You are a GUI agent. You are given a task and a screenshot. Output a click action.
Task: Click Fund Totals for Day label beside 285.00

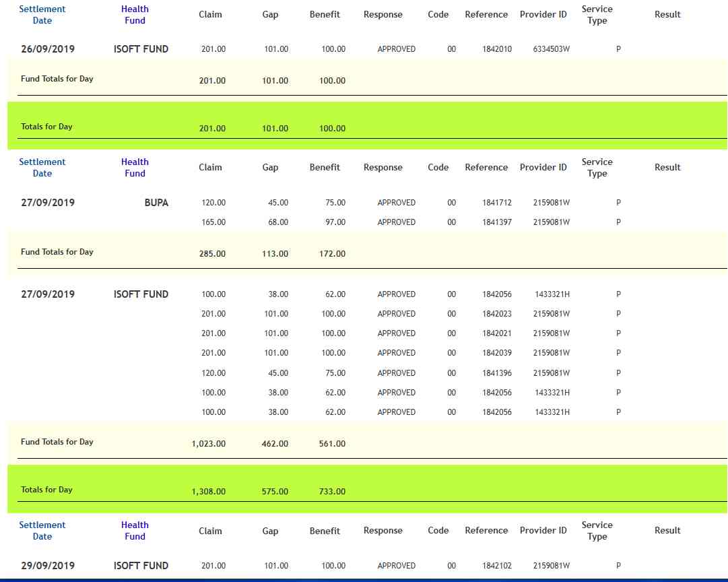coord(57,252)
